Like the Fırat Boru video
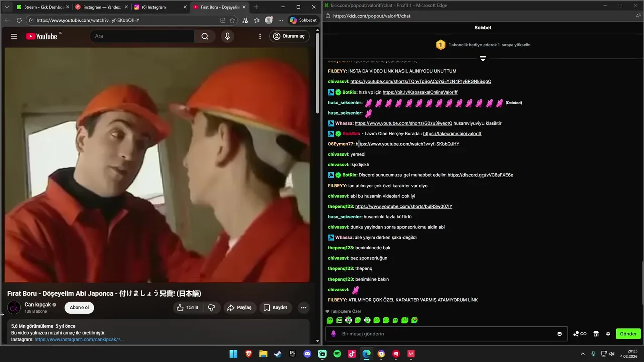This screenshot has height=362, width=644. [187, 307]
